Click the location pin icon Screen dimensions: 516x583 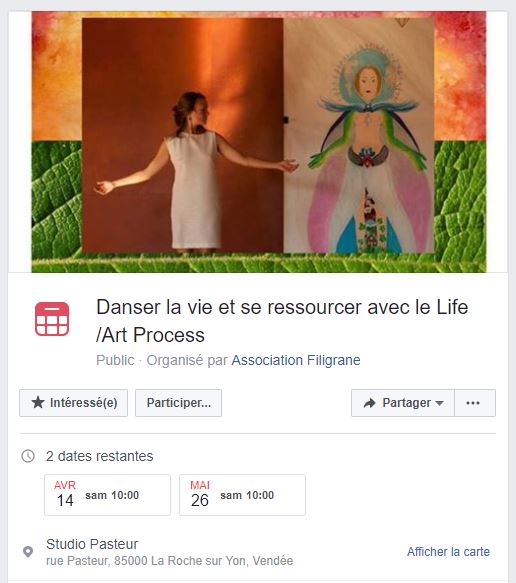[28, 552]
